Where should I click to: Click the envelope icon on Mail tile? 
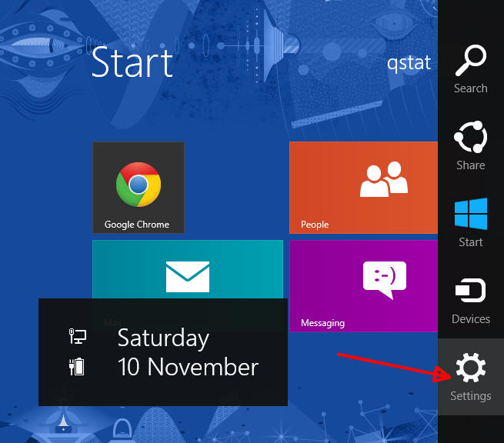pyautogui.click(x=188, y=276)
